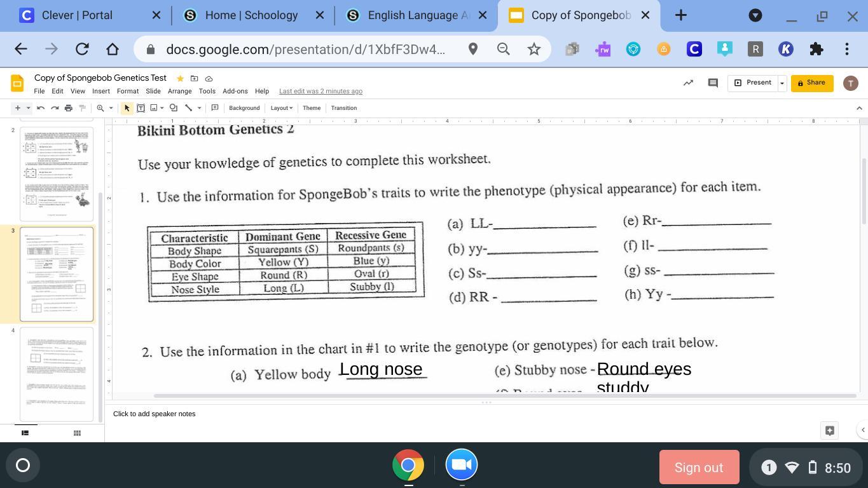Expand the Present options arrow
Image resolution: width=868 pixels, height=488 pixels.
(782, 83)
